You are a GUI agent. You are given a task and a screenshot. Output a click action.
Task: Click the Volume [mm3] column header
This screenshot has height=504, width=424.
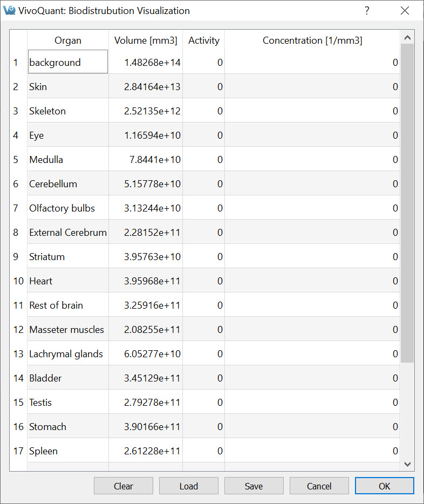[146, 40]
